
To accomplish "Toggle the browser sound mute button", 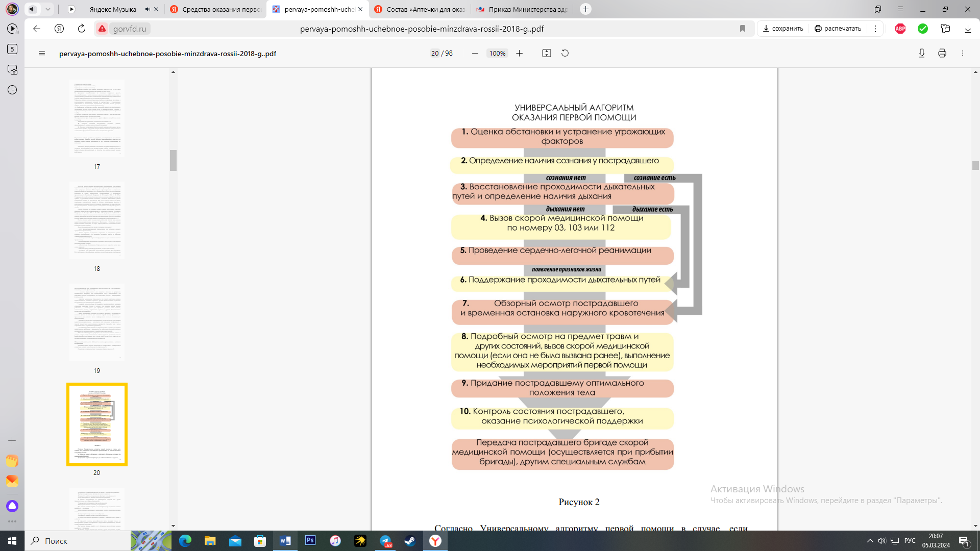I will [33, 9].
